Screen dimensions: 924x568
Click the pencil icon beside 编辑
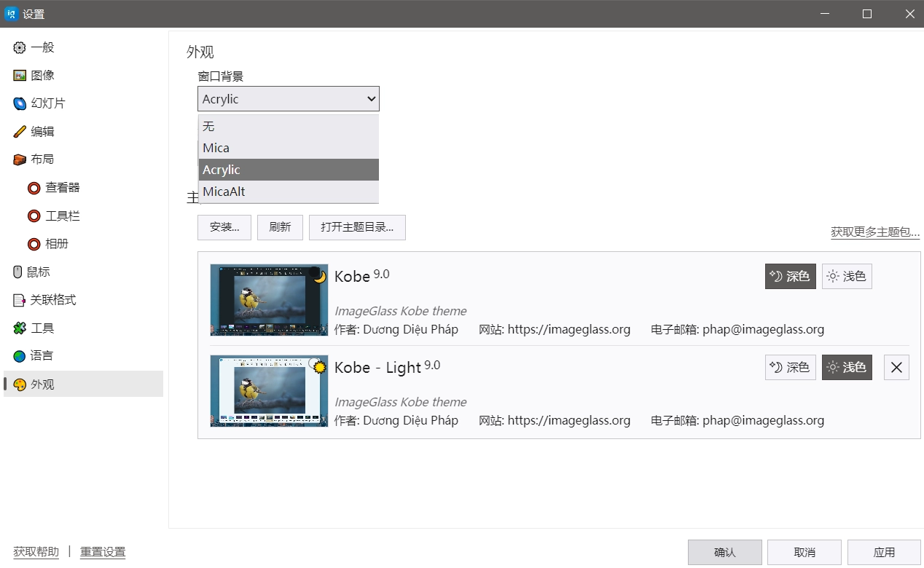coord(20,132)
